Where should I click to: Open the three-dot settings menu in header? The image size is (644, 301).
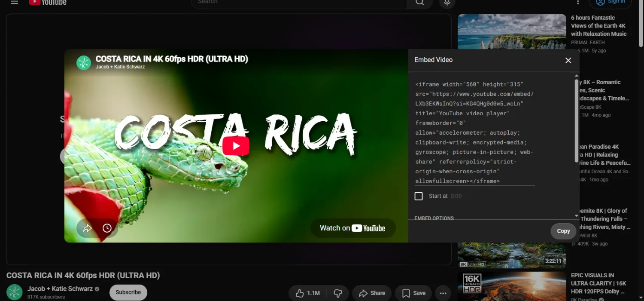point(578,2)
